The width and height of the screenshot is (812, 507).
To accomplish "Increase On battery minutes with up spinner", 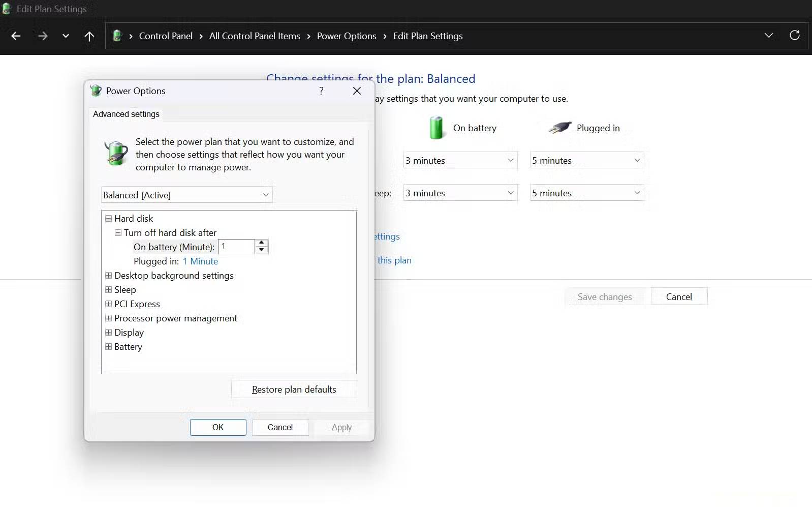I will pos(262,243).
